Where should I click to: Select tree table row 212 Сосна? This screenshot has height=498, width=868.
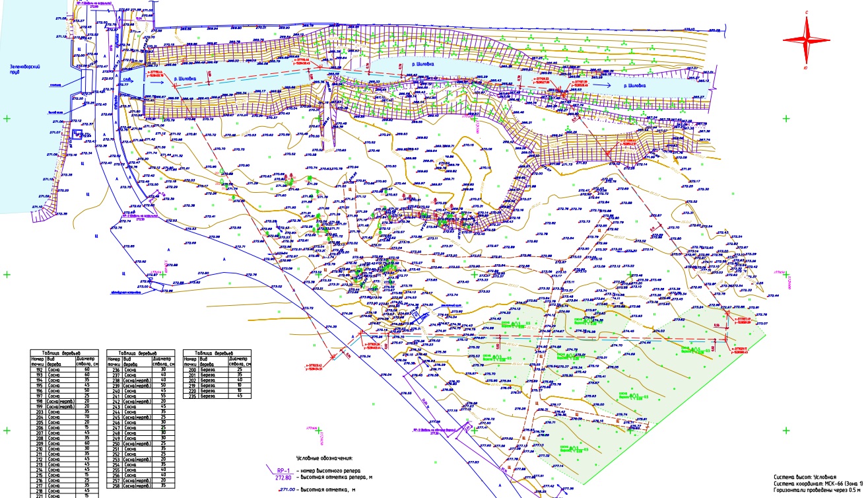point(65,459)
